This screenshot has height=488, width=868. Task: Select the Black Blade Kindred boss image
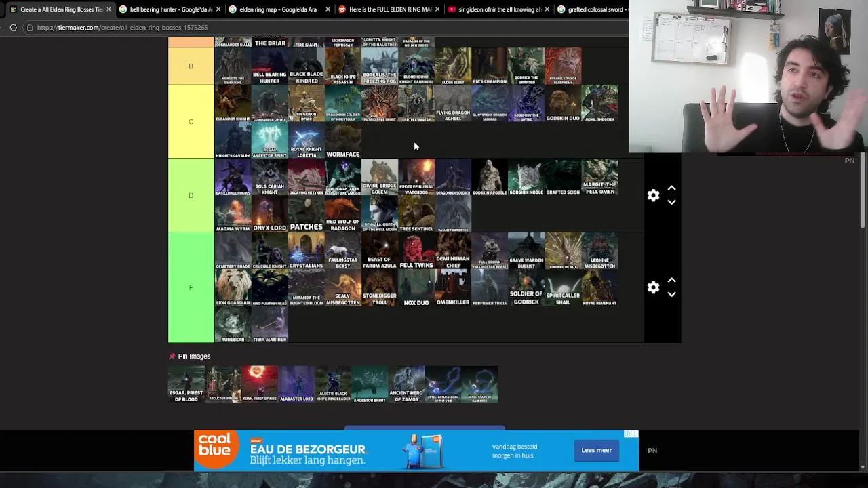pos(307,66)
